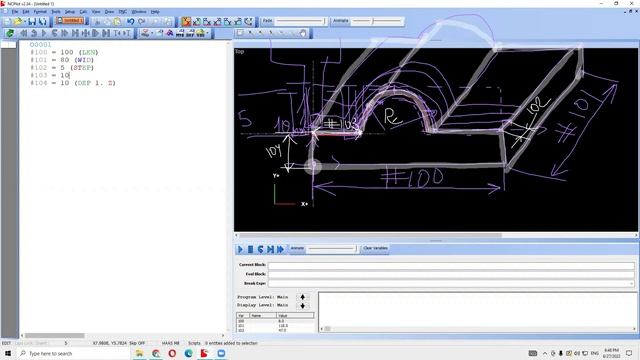Open the Edit menu

[26, 11]
